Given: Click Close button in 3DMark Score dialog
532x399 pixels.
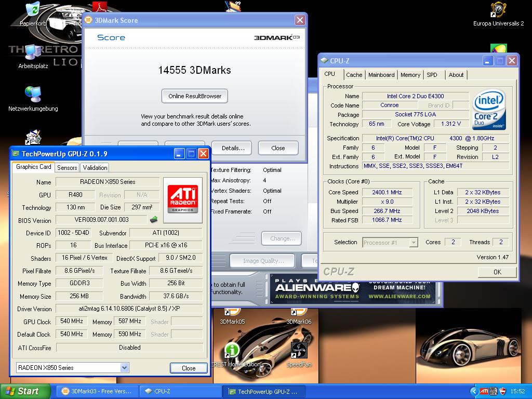Looking at the screenshot, I should (x=278, y=148).
